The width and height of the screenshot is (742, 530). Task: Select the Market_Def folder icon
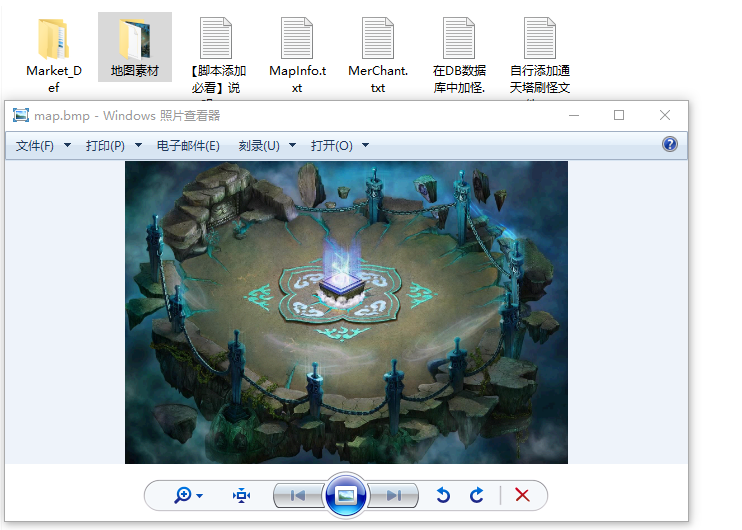click(x=53, y=39)
